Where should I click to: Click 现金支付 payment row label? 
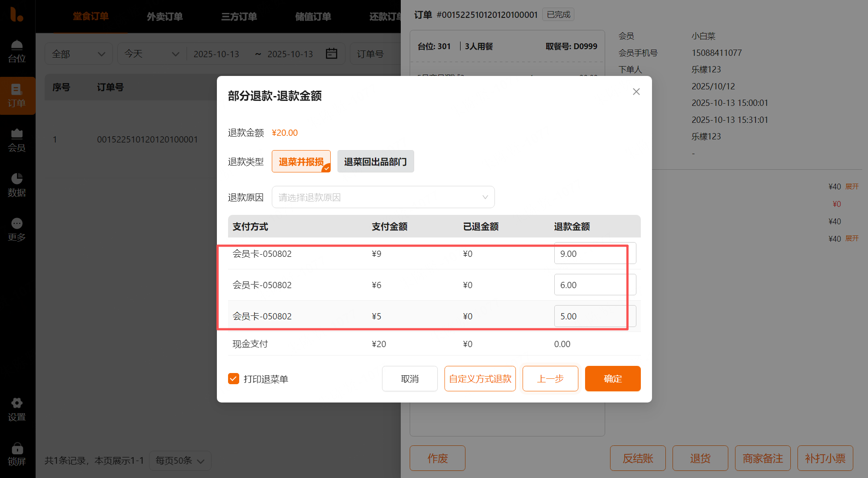[250, 344]
